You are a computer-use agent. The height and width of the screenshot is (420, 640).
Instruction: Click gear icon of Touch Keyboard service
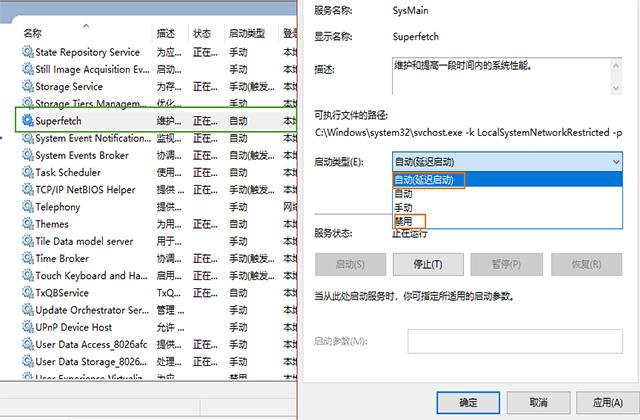click(x=28, y=276)
